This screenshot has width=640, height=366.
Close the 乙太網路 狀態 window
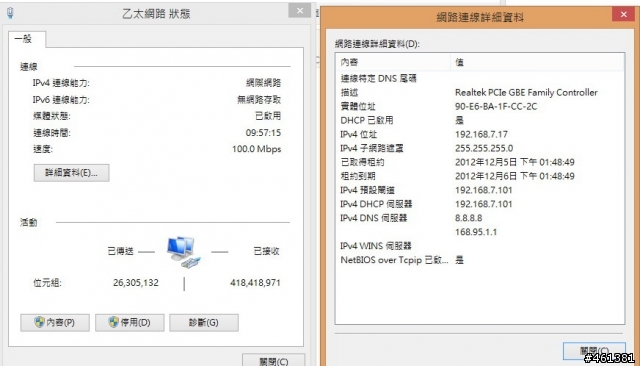(x=300, y=11)
